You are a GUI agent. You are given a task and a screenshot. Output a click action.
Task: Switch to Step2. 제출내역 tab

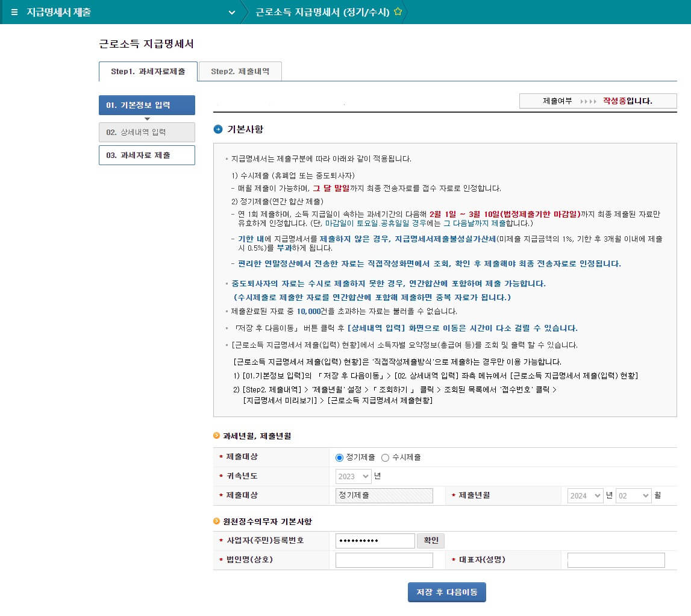click(240, 71)
